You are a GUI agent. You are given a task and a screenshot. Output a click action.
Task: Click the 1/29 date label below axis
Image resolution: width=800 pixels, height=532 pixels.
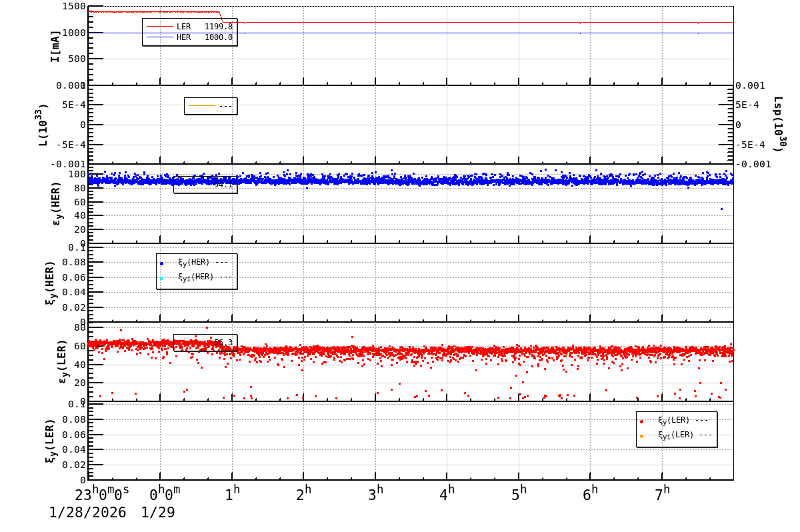click(x=157, y=513)
